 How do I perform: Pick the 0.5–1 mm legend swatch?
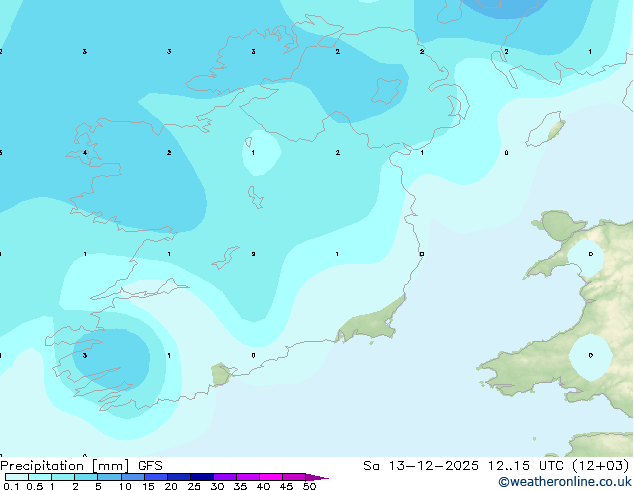click(40, 477)
